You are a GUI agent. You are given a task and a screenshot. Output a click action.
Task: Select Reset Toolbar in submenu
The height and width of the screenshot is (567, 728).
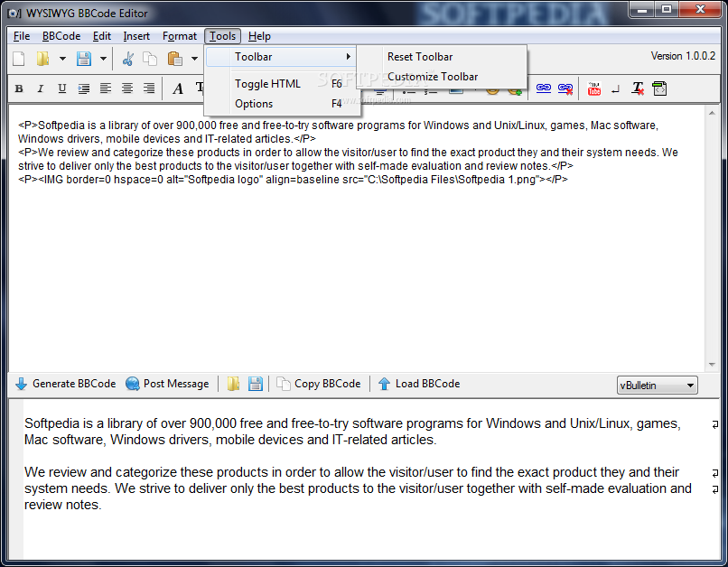[442, 57]
